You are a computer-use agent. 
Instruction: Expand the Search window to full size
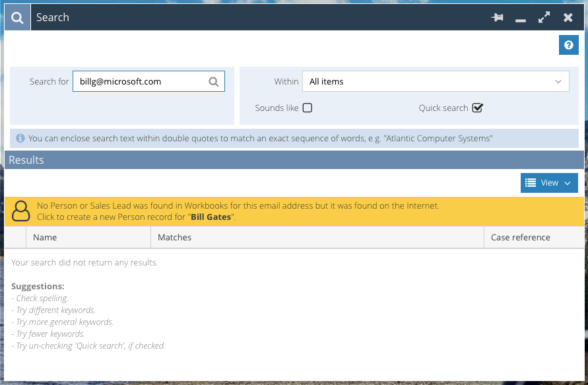(544, 17)
